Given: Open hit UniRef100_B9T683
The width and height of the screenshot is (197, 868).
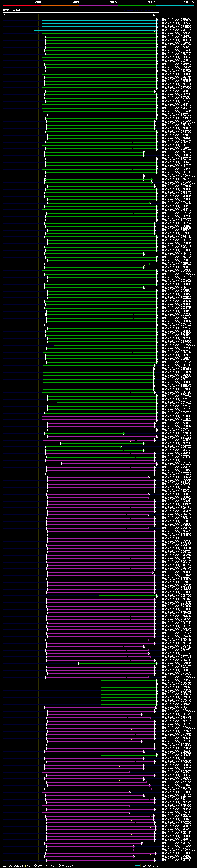Looking at the screenshot, I should click(177, 50).
